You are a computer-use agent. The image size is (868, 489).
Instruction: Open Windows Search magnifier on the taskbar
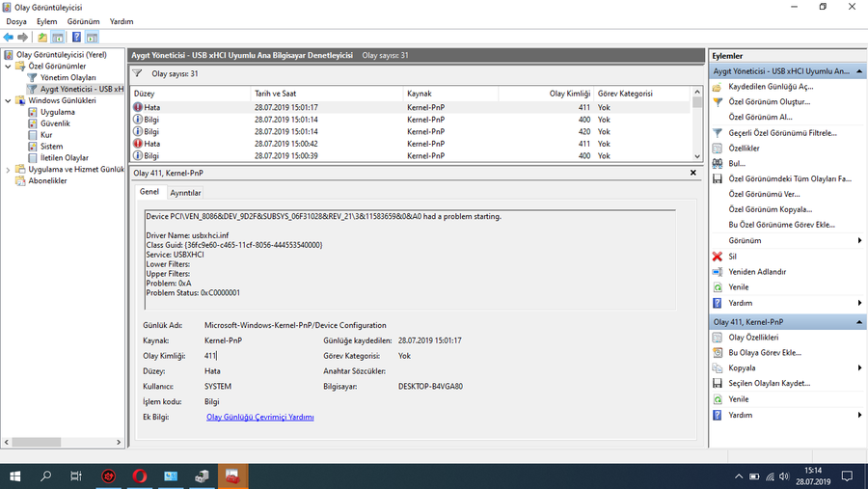[x=45, y=476]
